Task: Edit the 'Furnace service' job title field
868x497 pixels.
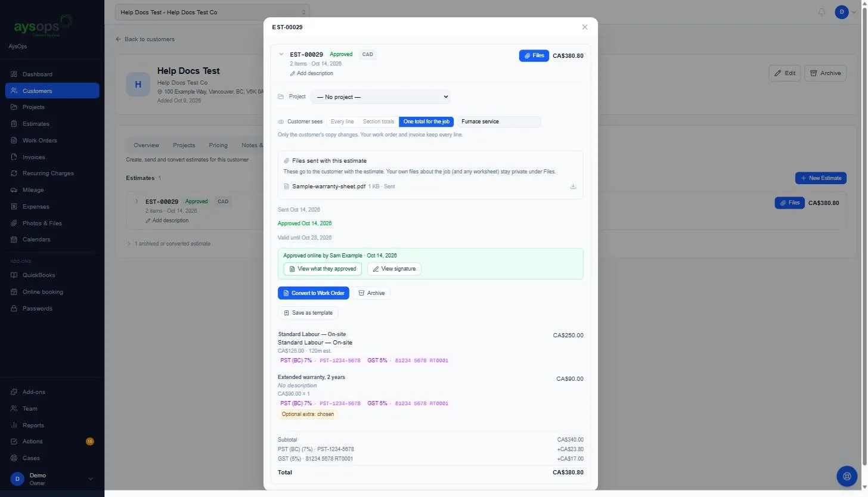Action: tap(500, 122)
